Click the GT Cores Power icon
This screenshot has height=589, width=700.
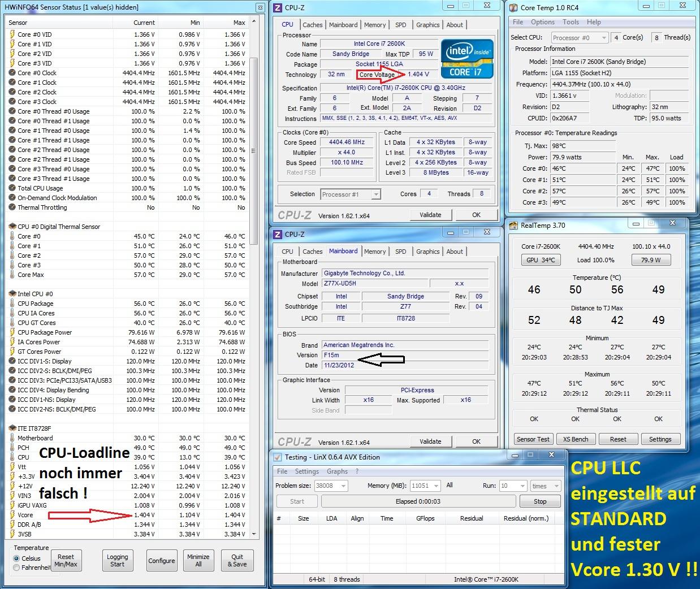click(12, 351)
